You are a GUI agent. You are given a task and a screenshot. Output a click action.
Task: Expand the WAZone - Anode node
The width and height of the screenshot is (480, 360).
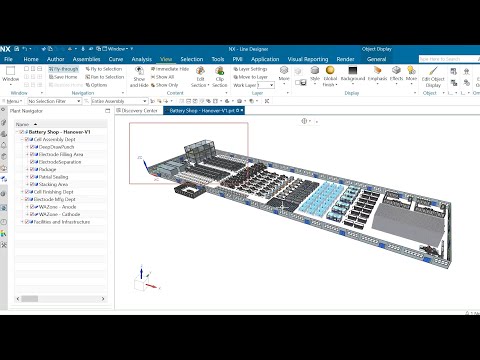[27, 207]
